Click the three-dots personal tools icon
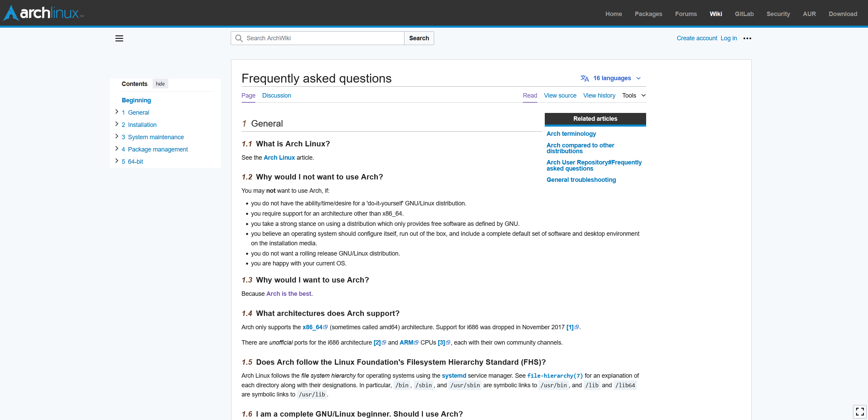The image size is (868, 420). (x=747, y=38)
